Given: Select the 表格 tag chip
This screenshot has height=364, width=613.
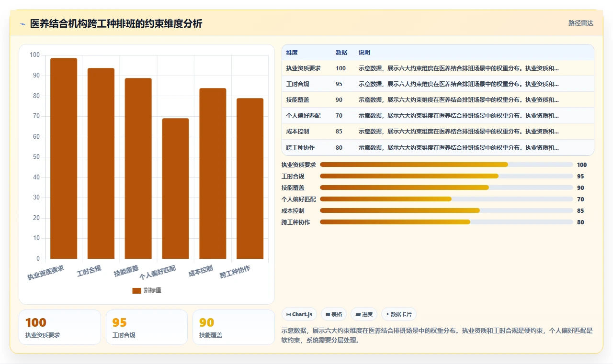Looking at the screenshot, I should click(x=333, y=314).
